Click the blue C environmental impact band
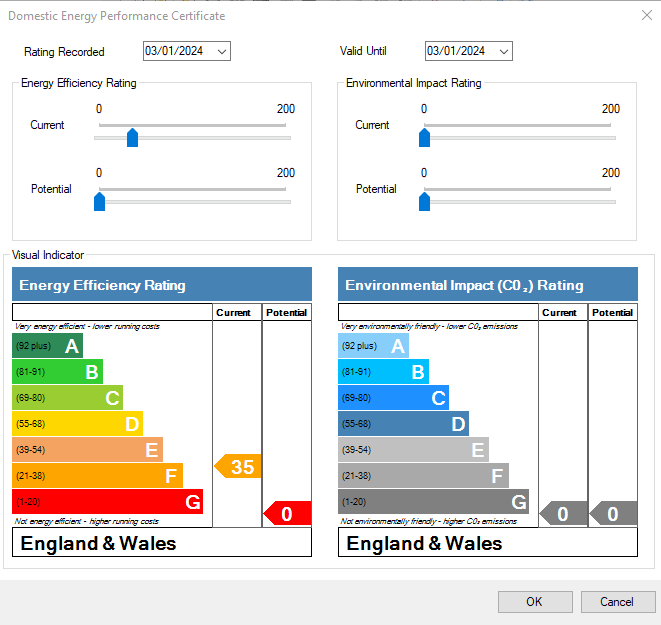 point(393,398)
